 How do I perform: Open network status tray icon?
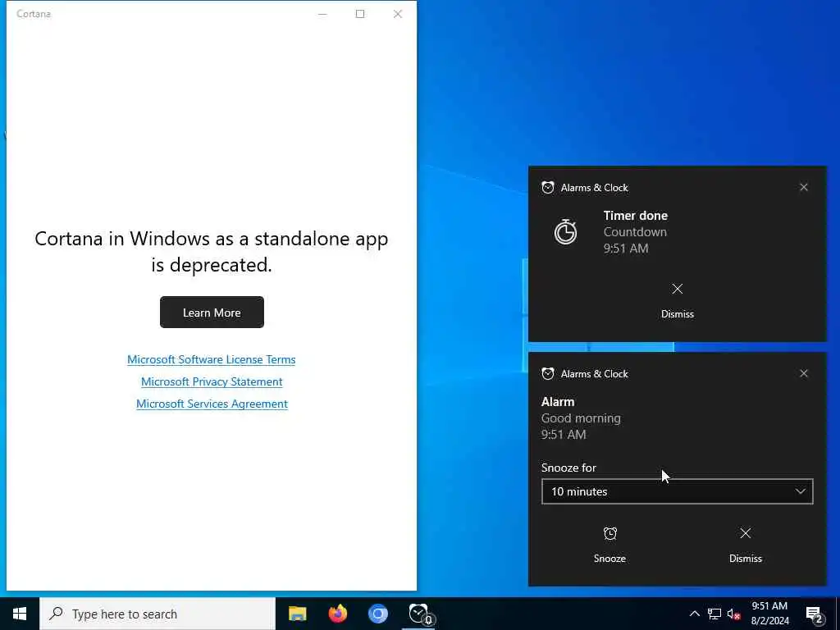[x=714, y=614]
